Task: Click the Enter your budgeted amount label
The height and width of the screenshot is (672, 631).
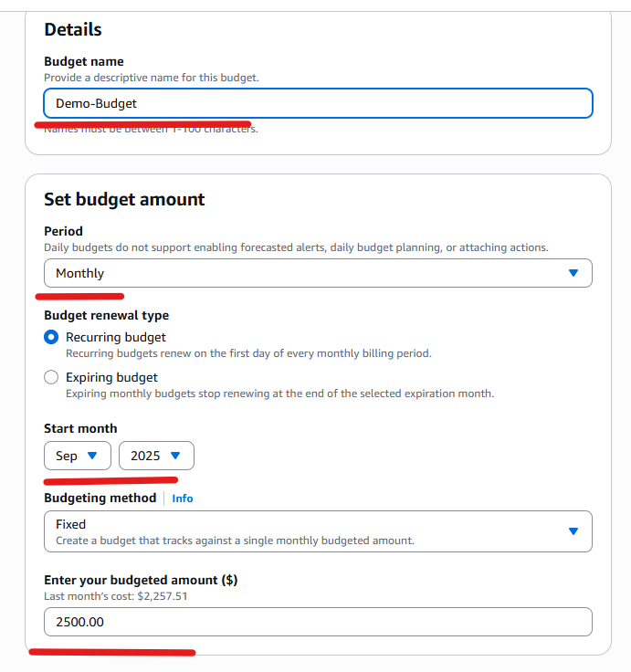Action: click(141, 580)
